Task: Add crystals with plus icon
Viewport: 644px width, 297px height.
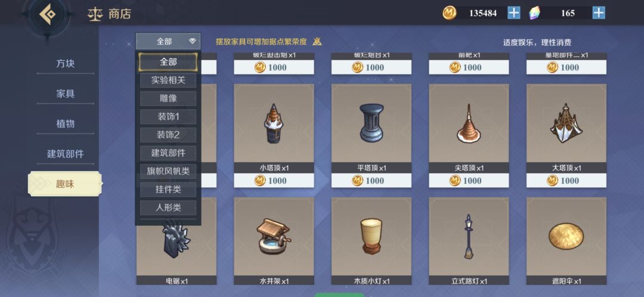Action: coord(599,13)
